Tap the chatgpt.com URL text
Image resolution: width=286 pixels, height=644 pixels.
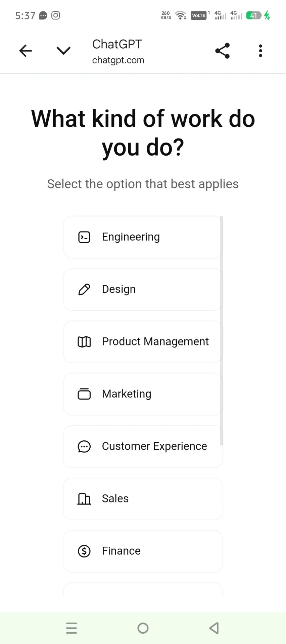coord(118,60)
